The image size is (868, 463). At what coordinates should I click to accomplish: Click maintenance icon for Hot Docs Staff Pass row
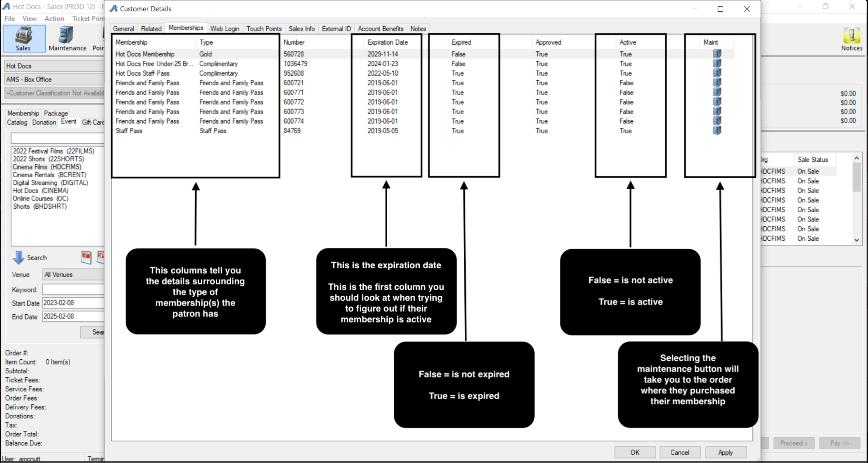click(x=717, y=73)
